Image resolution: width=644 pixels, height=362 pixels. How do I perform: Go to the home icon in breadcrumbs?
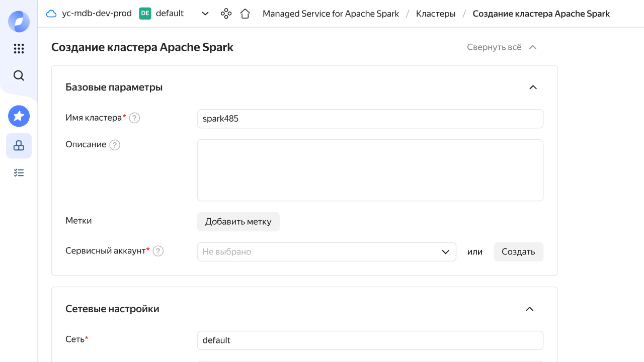[x=245, y=14]
